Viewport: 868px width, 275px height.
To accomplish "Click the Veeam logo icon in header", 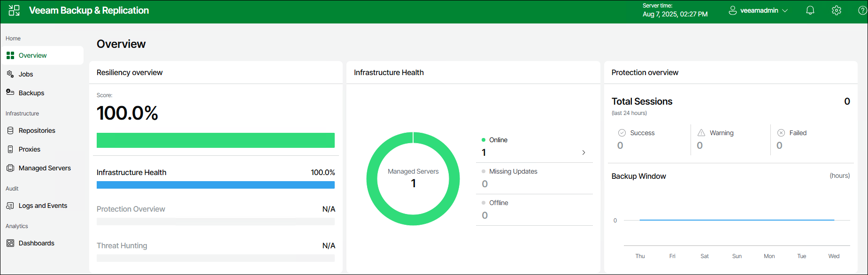I will click(x=14, y=10).
